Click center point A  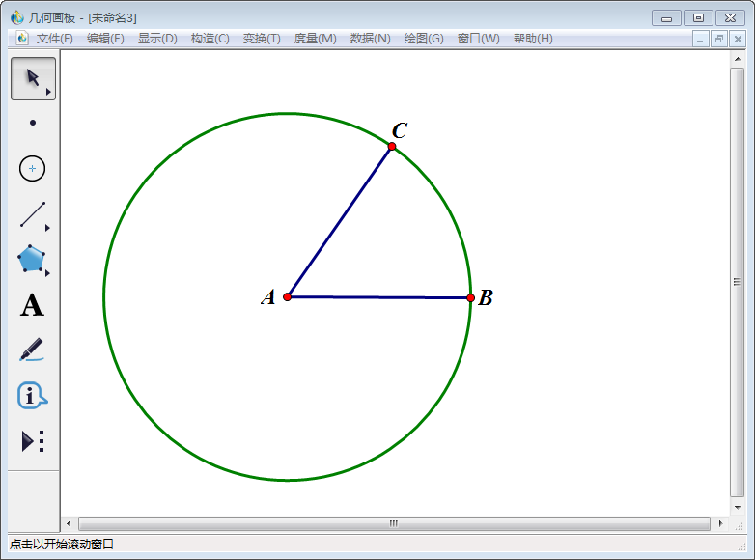[288, 297]
